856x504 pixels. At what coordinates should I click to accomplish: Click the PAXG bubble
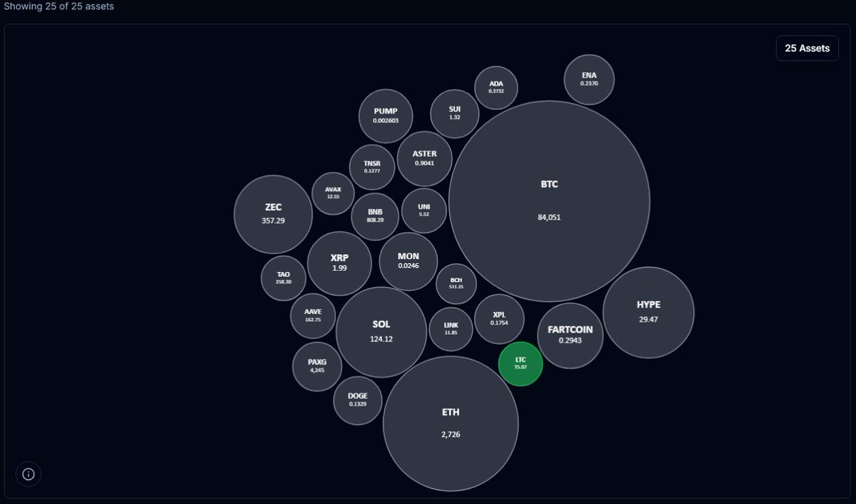pyautogui.click(x=317, y=366)
